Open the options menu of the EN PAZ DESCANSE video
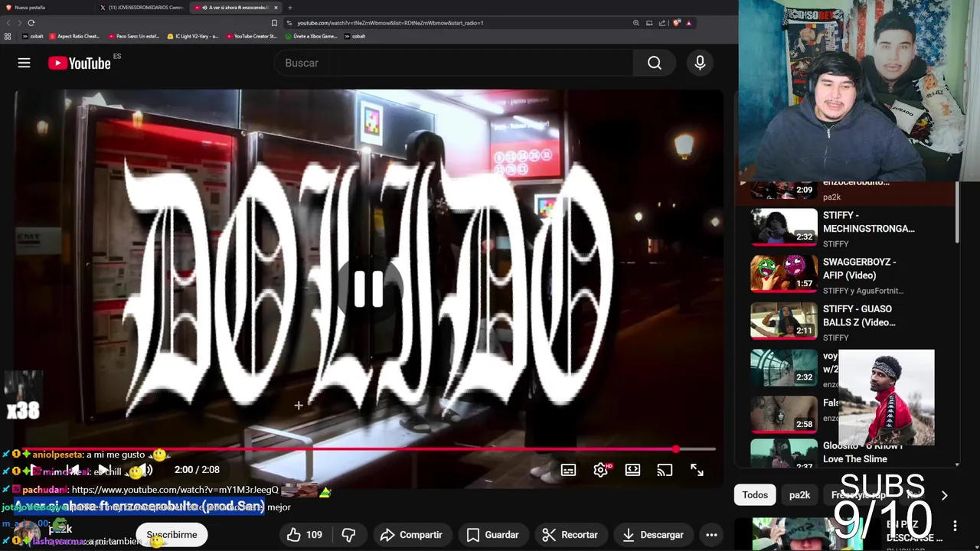This screenshot has width=980, height=551. 955,526
